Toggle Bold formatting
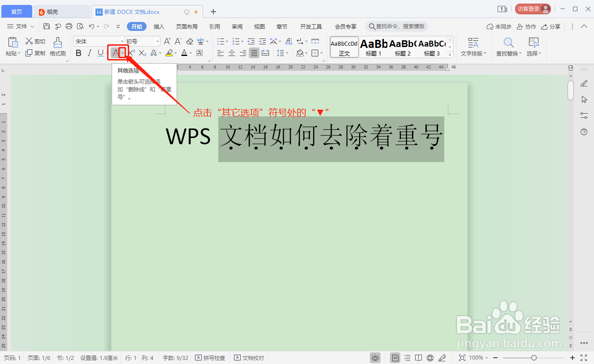The image size is (594, 364). pyautogui.click(x=78, y=53)
